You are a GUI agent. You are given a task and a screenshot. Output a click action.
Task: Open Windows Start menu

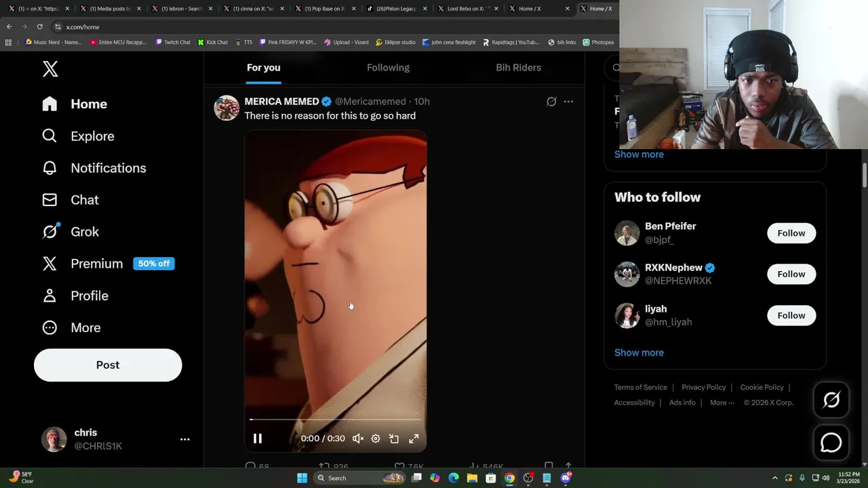pos(302,478)
